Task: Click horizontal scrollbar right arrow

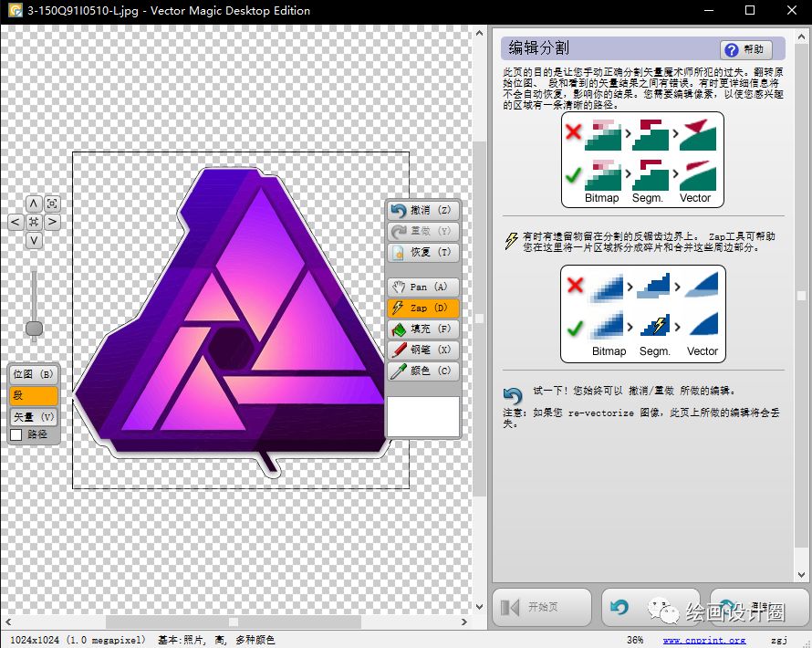Action: click(464, 622)
